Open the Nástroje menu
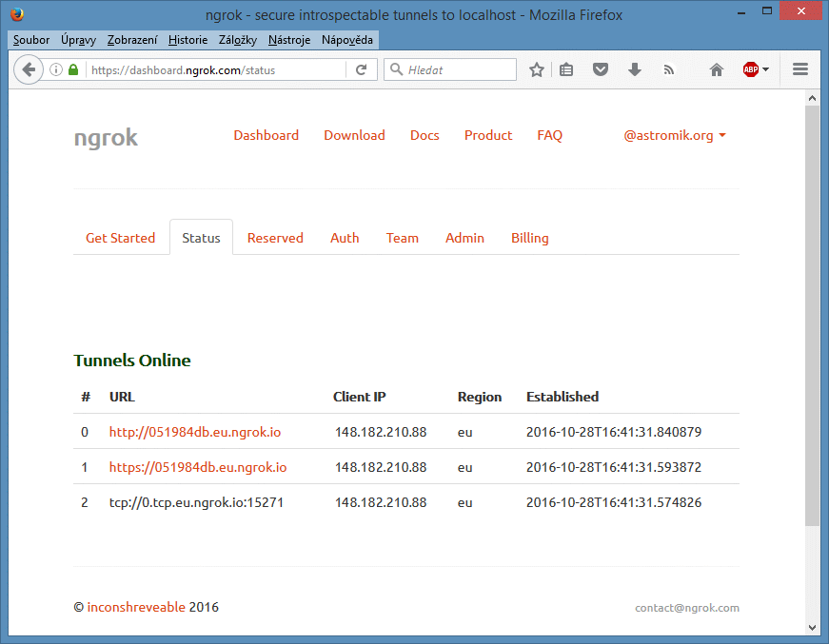This screenshot has height=644, width=829. 289,40
